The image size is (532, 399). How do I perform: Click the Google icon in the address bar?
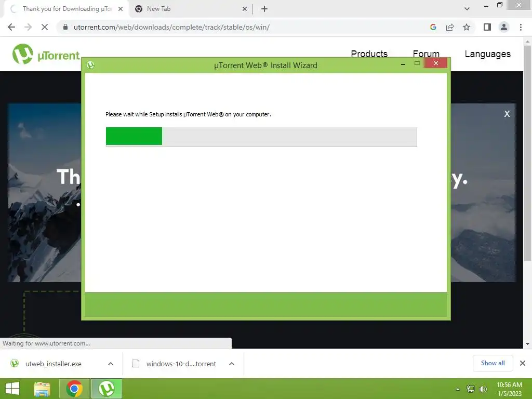433,27
